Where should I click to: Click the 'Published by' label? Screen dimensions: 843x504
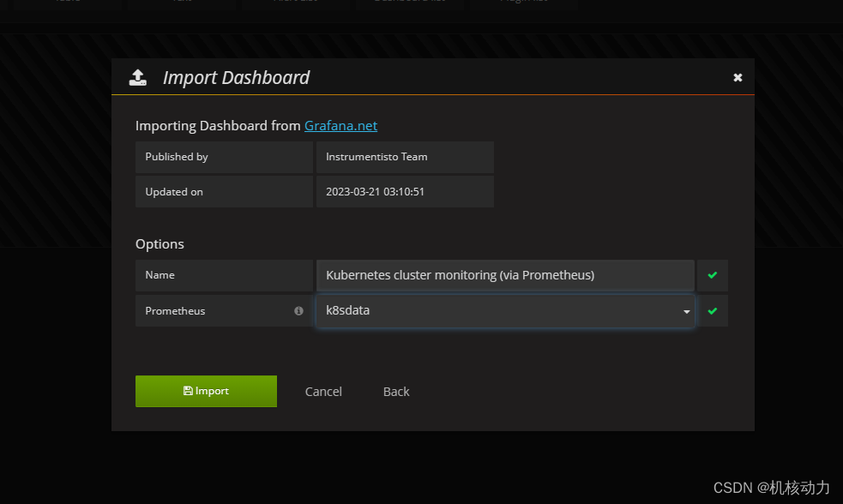[177, 157]
